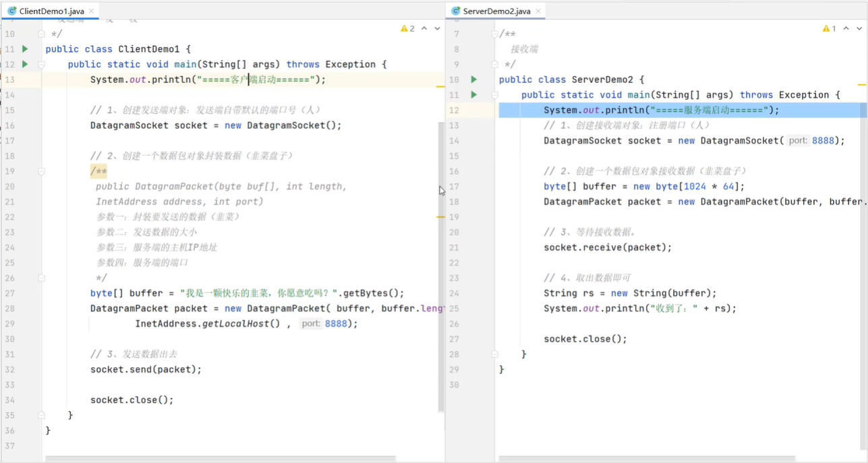Viewport: 868px width, 463px height.
Task: Click the println "收到了：" + rs line
Action: coord(640,309)
